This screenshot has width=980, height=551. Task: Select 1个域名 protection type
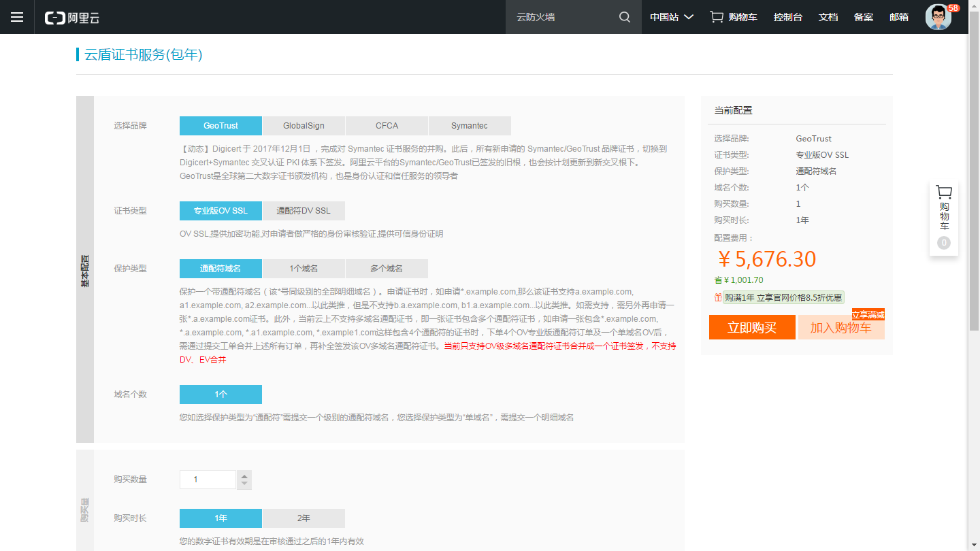tap(304, 269)
